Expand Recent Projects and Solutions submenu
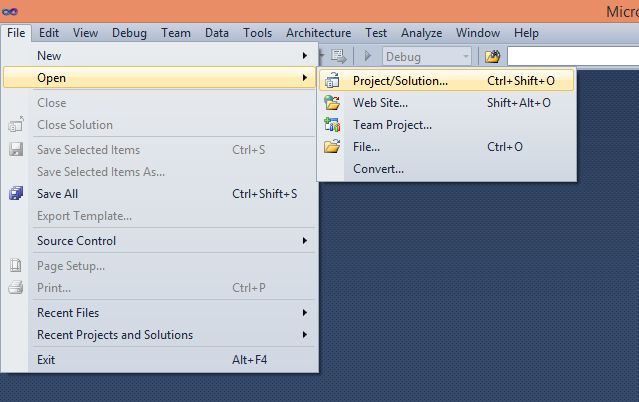This screenshot has height=402, width=639. [x=305, y=335]
